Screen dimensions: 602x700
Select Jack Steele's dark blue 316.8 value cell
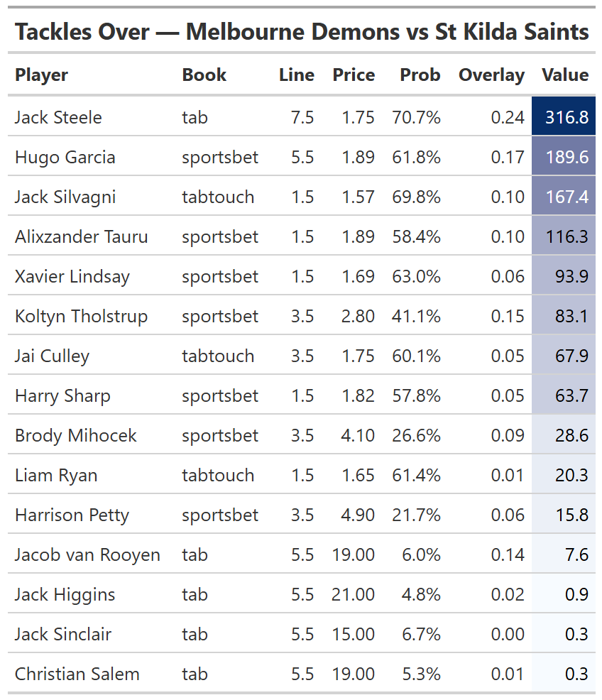(566, 117)
